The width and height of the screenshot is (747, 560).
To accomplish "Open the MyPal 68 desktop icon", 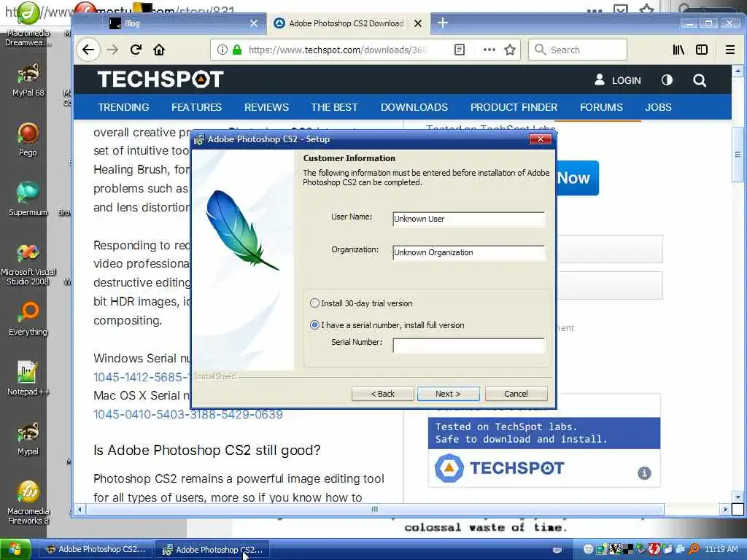I will [28, 80].
